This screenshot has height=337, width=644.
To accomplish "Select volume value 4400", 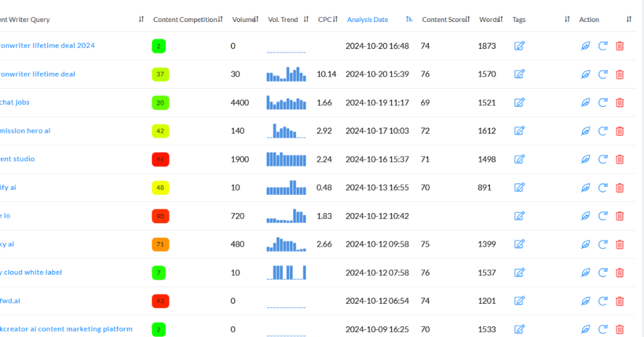I will [x=240, y=102].
